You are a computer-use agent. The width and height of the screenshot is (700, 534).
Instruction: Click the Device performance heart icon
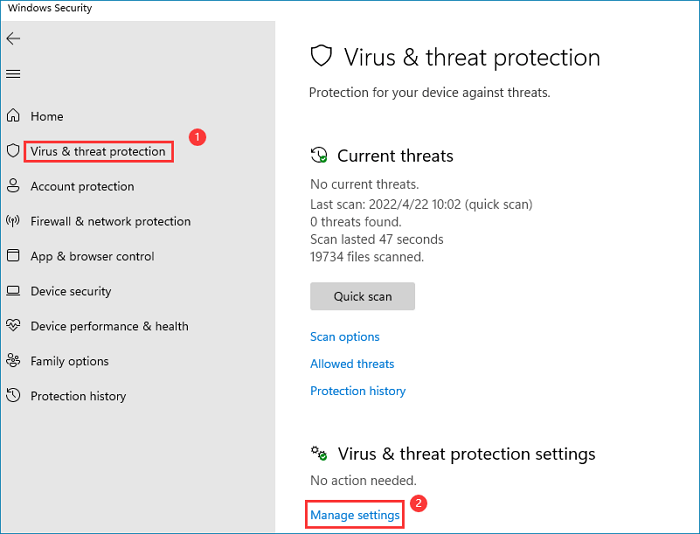13,326
